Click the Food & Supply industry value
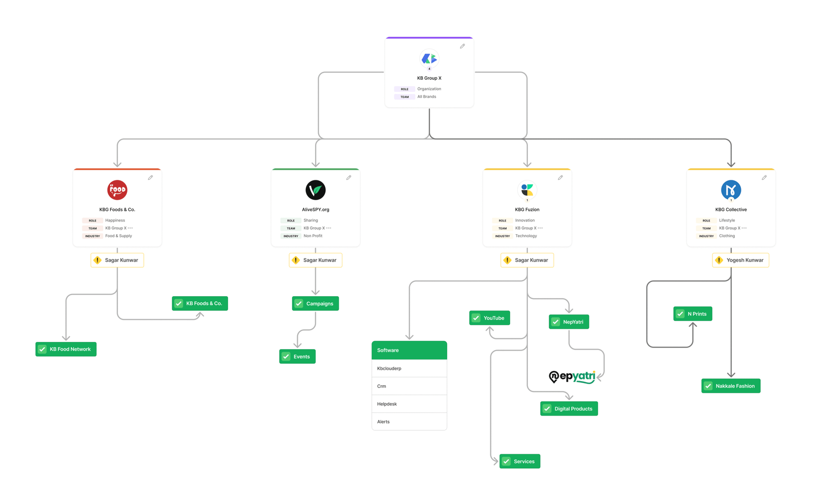The image size is (813, 504). click(118, 236)
